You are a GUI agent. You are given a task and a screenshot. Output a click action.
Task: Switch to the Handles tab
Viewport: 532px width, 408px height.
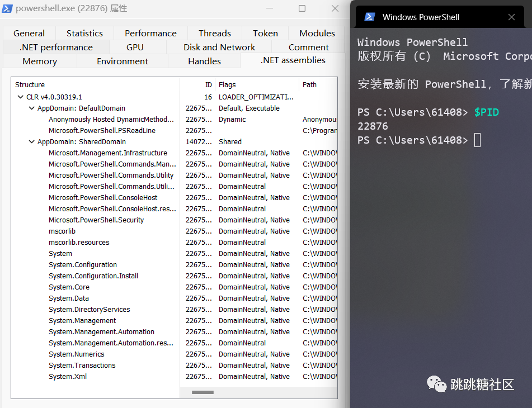point(204,61)
